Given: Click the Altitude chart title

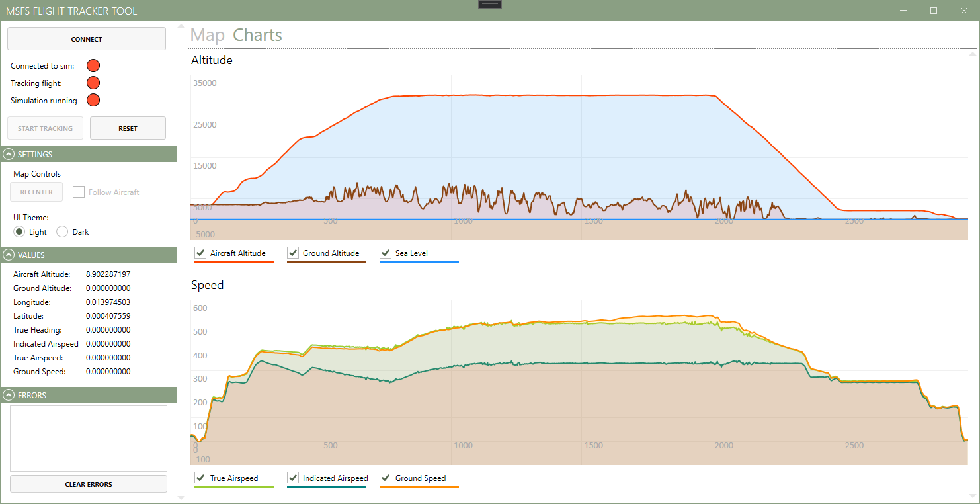Looking at the screenshot, I should 212,60.
